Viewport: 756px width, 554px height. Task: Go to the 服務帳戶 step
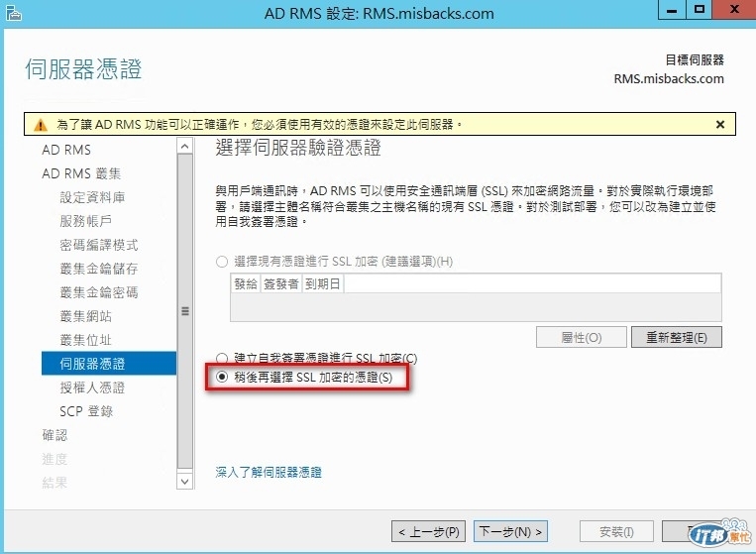[x=86, y=221]
